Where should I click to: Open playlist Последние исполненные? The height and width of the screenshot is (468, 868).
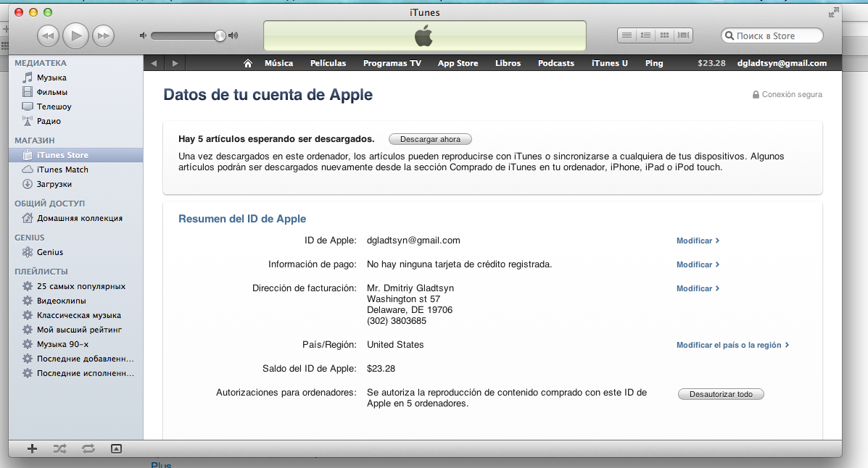76,373
